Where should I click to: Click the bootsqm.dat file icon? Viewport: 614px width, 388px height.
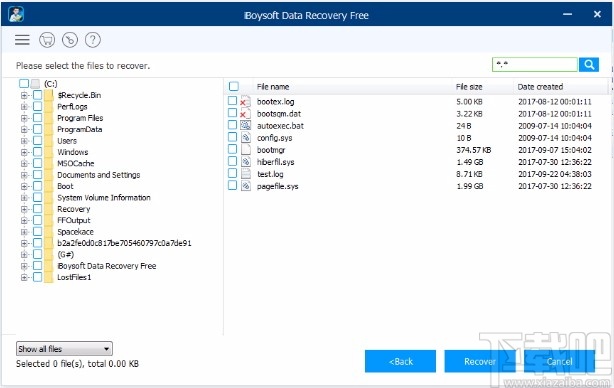click(x=245, y=114)
